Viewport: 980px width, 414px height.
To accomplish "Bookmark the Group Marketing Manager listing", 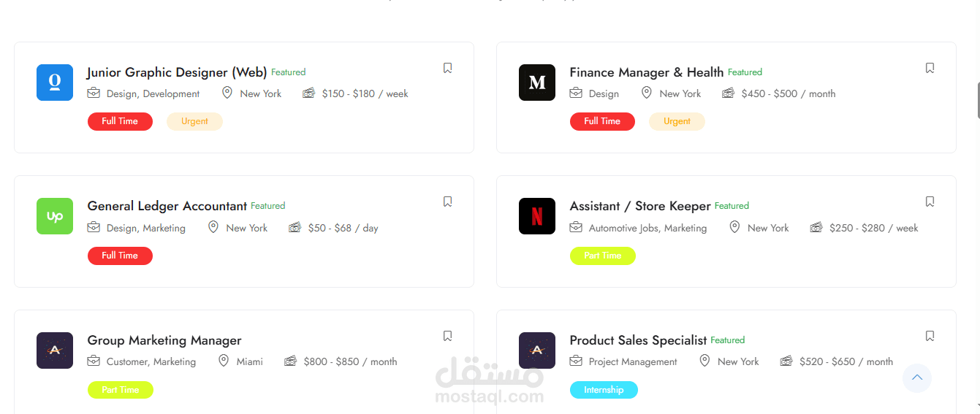I will [447, 336].
